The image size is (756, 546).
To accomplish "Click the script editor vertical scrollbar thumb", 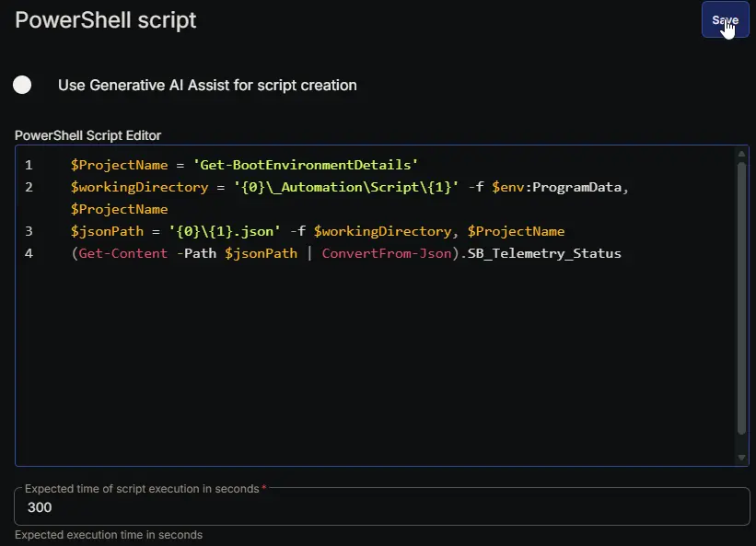I will point(741,299).
